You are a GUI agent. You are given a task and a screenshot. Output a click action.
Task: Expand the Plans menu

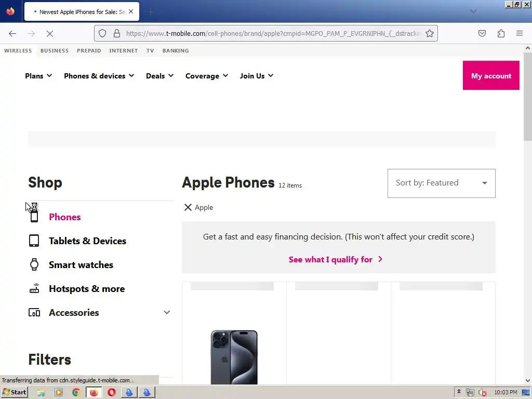pyautogui.click(x=38, y=76)
